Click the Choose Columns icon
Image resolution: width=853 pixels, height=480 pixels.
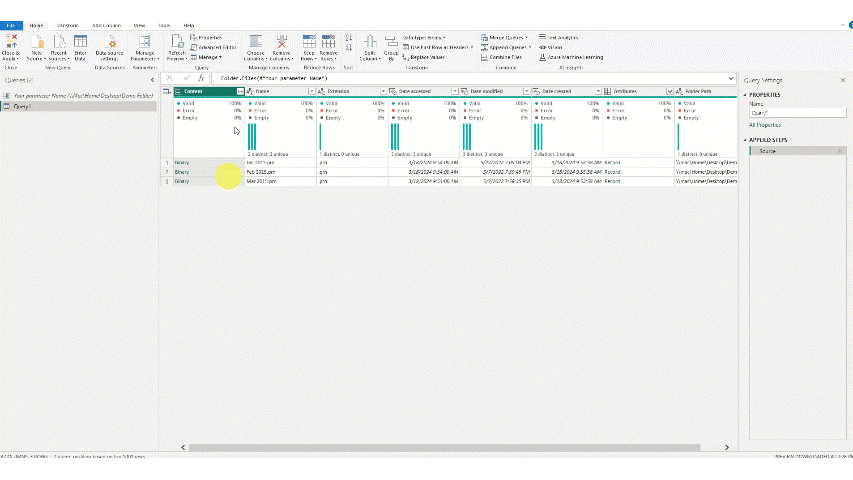(x=256, y=43)
